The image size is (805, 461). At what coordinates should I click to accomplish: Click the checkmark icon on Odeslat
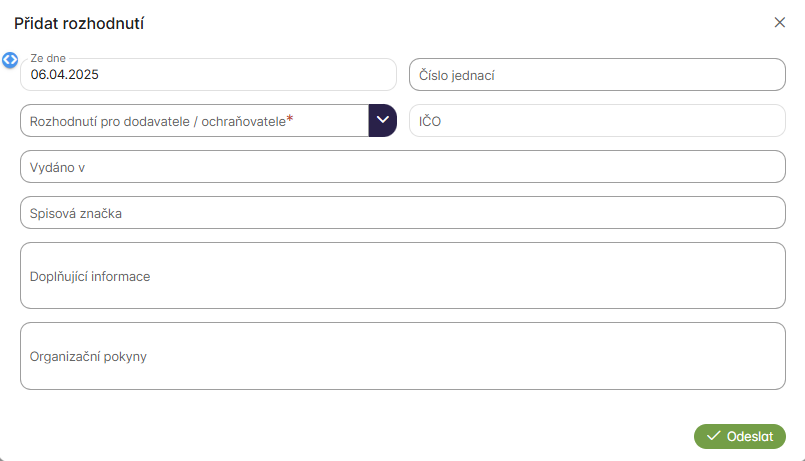tap(713, 436)
